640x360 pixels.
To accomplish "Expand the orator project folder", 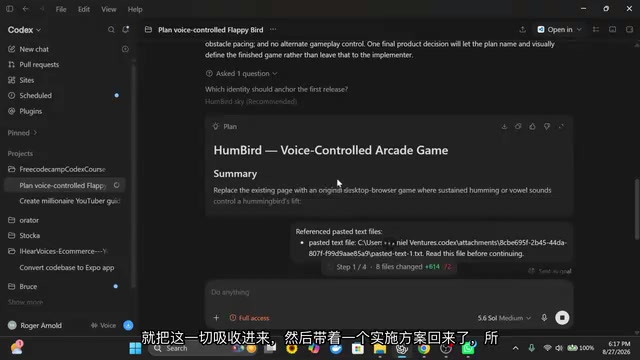I will click(x=29, y=220).
